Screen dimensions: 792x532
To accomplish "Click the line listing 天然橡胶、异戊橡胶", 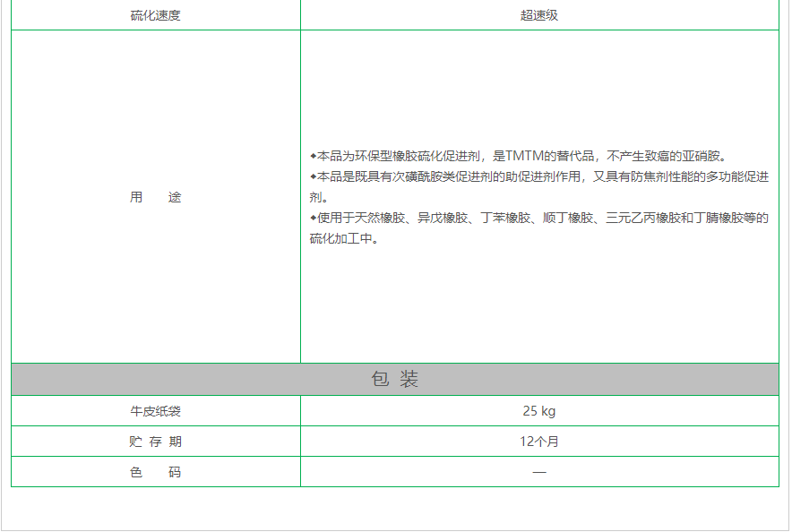I will click(x=539, y=218).
